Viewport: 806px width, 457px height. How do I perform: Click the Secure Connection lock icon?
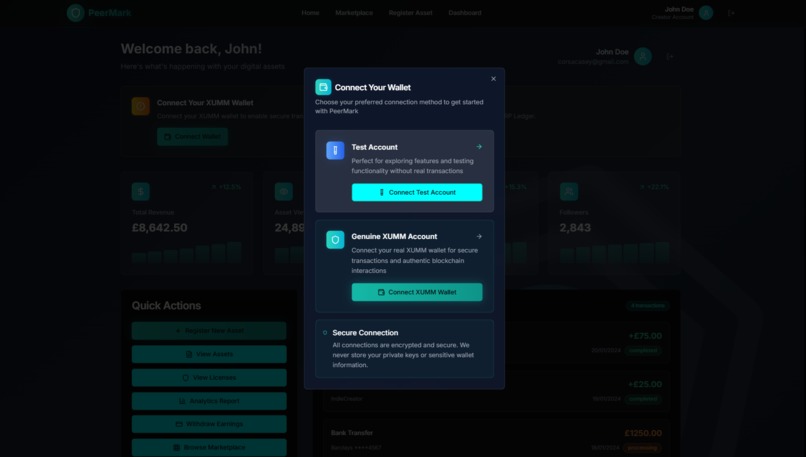click(325, 333)
